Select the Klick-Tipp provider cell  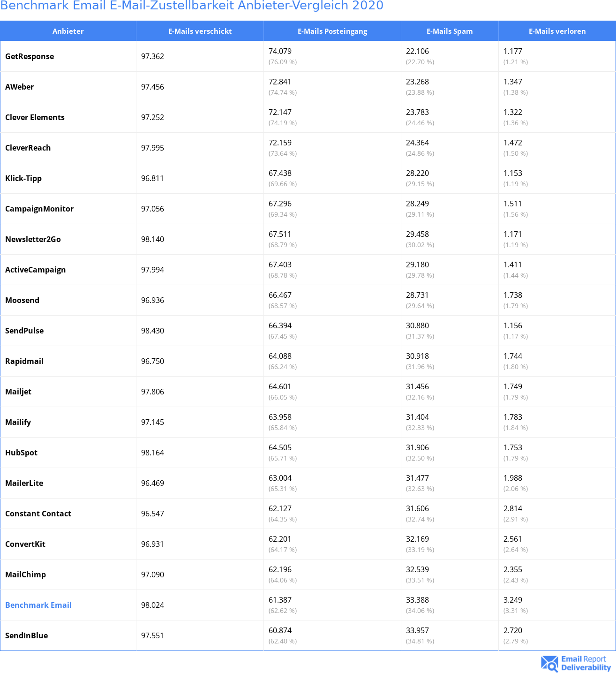point(23,178)
